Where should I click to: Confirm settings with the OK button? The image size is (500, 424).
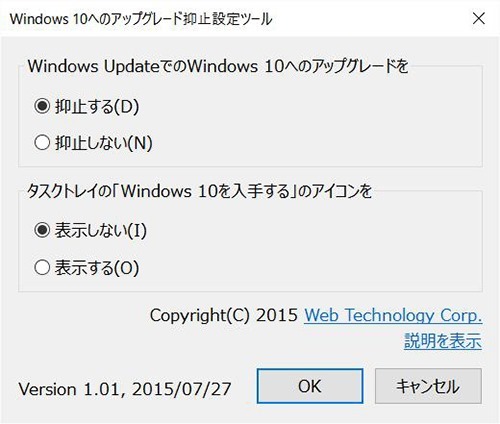(310, 386)
